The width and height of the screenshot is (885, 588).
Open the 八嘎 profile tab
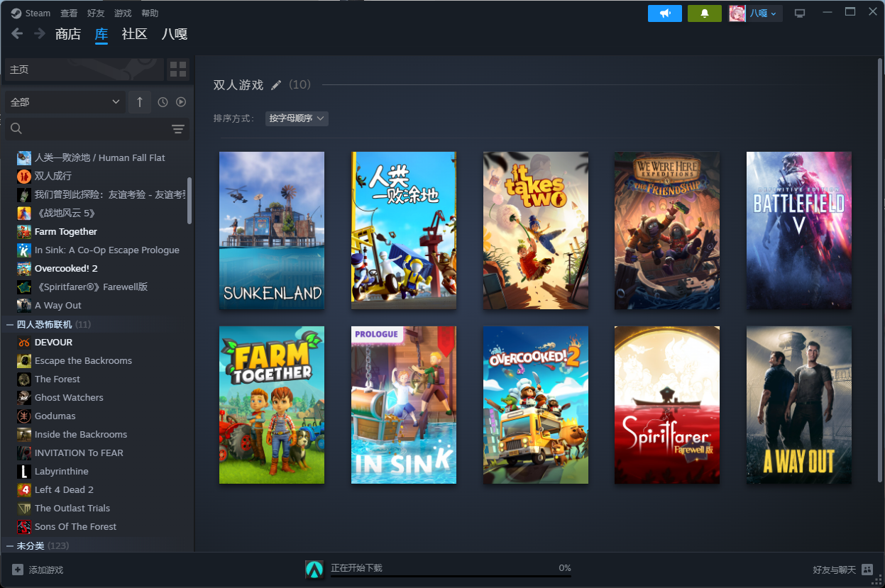tap(175, 34)
